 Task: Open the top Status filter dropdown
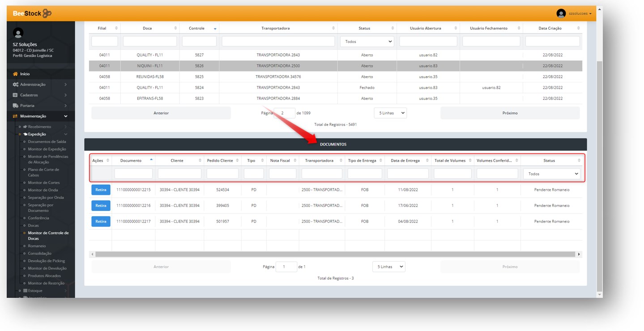click(x=367, y=42)
